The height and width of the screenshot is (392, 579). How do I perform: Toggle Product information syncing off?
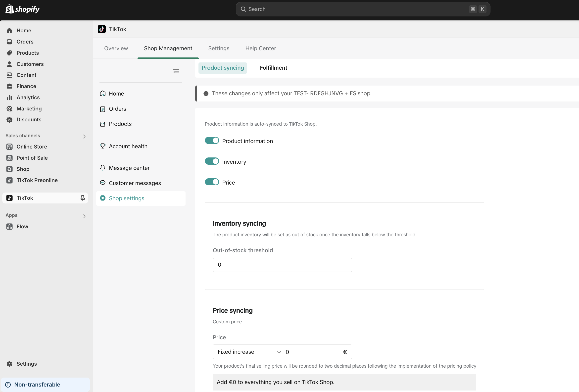click(x=212, y=141)
